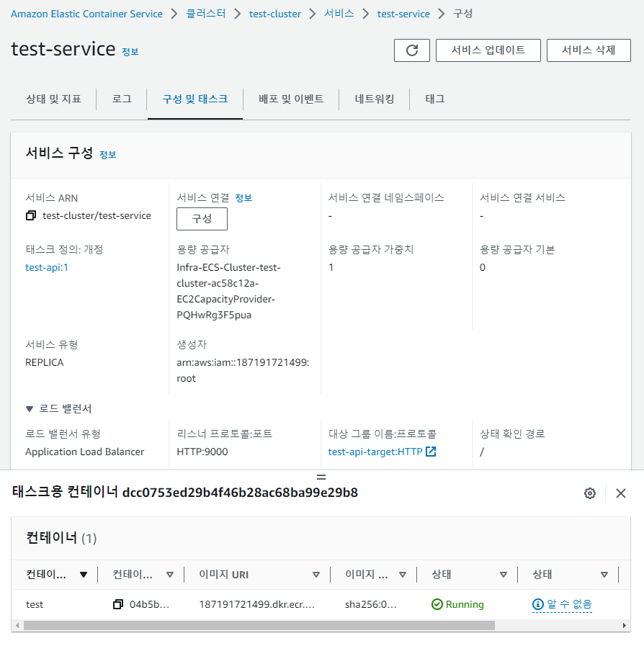Open 정보 link next to test-service title
This screenshot has width=644, height=664.
tap(130, 52)
